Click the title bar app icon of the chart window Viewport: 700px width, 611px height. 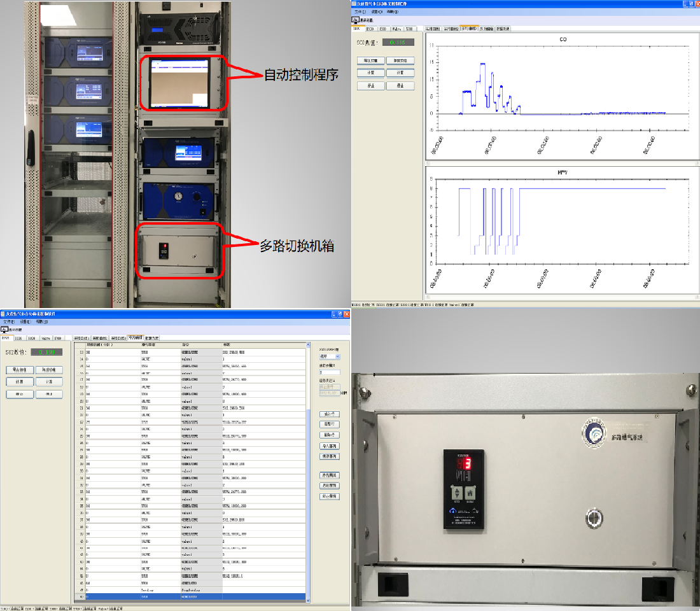(x=354, y=4)
